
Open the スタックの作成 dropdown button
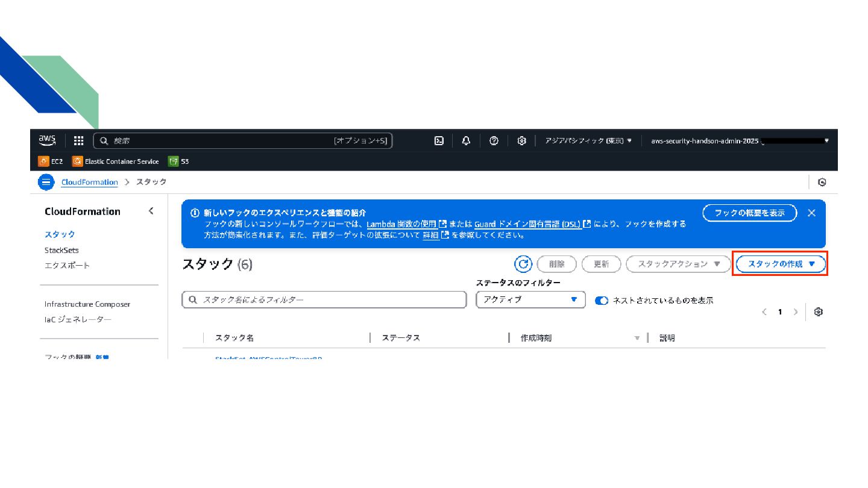tap(781, 264)
